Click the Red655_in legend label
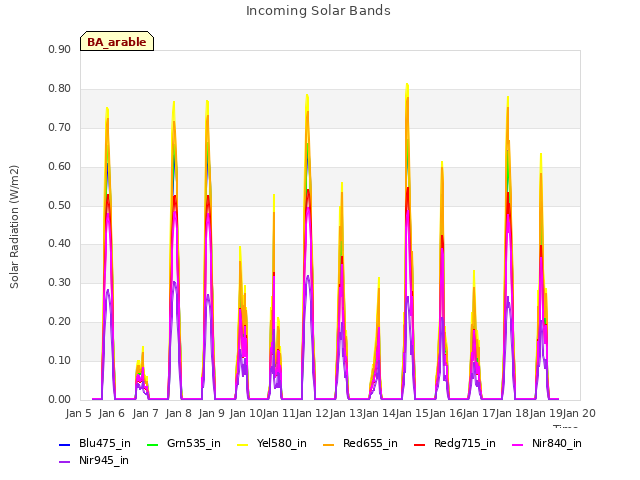The height and width of the screenshot is (480, 640). tap(370, 444)
